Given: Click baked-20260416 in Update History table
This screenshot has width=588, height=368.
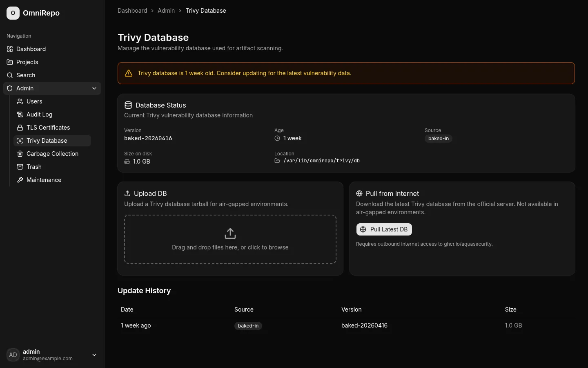Looking at the screenshot, I should (364, 325).
